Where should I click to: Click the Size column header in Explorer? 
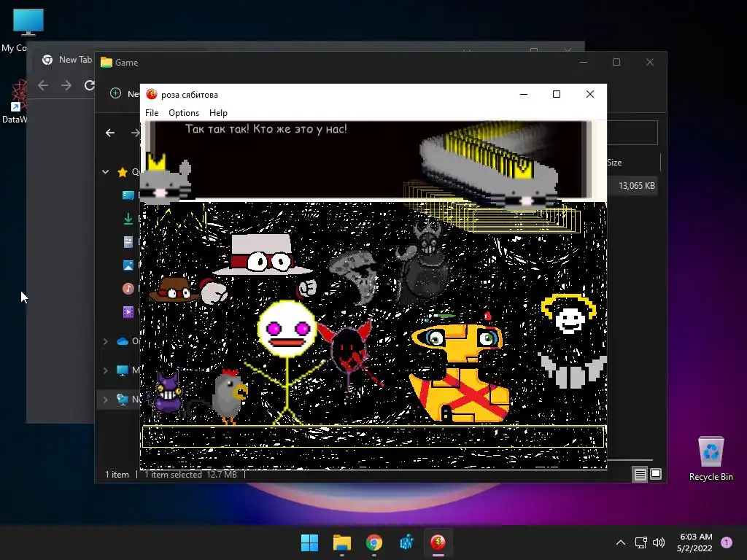point(614,163)
